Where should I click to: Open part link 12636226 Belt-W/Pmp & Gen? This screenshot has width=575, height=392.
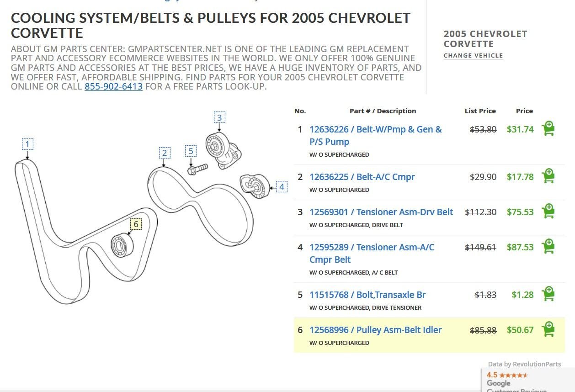376,135
